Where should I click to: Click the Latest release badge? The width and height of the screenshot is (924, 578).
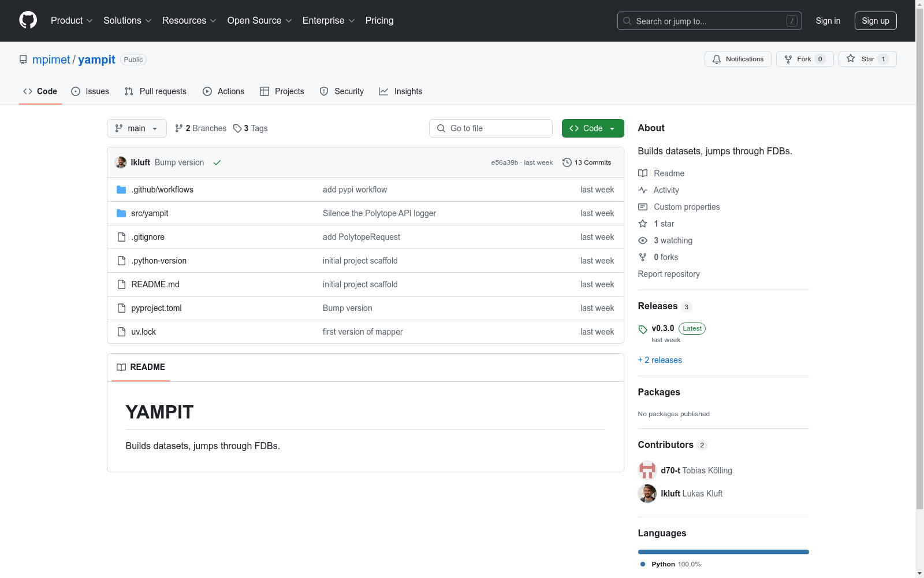tap(692, 328)
